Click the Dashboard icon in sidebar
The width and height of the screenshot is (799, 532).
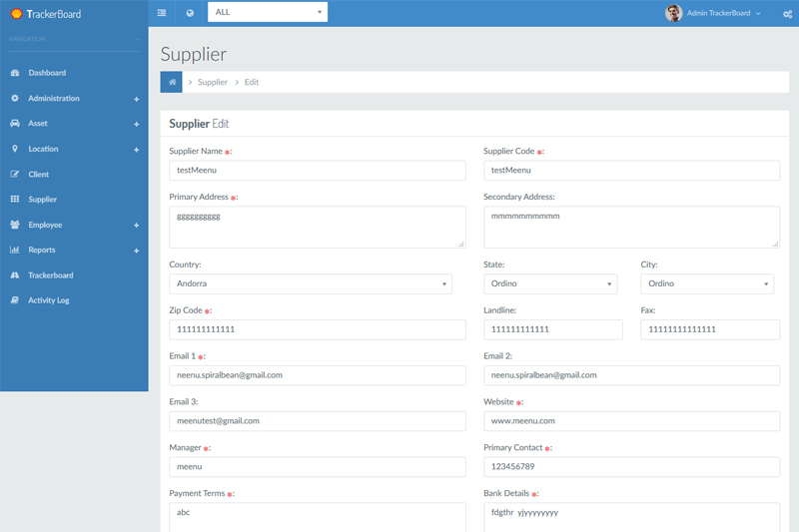[15, 73]
